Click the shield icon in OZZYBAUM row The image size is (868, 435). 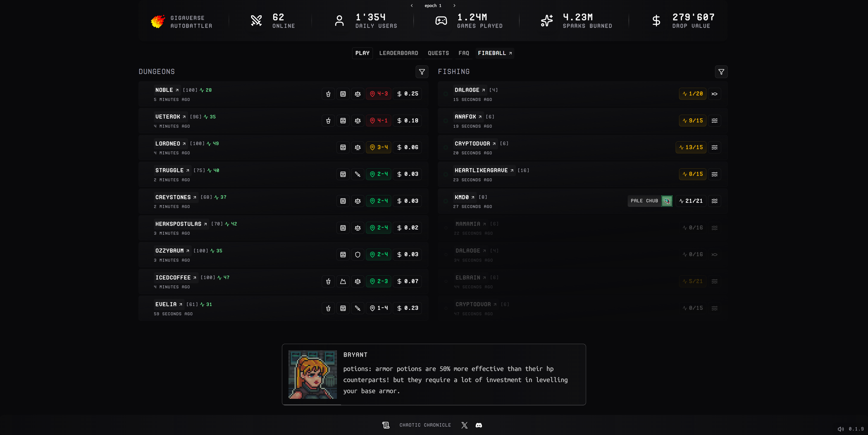pos(358,254)
